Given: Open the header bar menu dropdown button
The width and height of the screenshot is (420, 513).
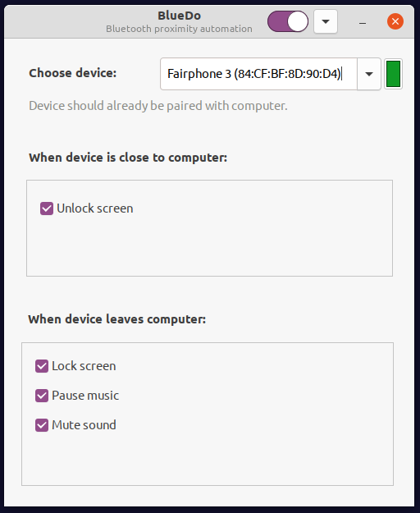Looking at the screenshot, I should pyautogui.click(x=326, y=21).
